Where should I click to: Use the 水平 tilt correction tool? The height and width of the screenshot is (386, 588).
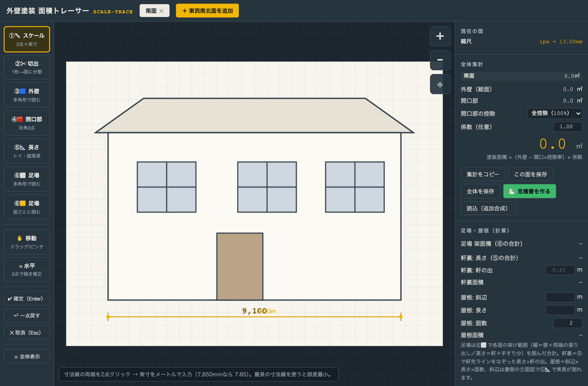pyautogui.click(x=27, y=269)
